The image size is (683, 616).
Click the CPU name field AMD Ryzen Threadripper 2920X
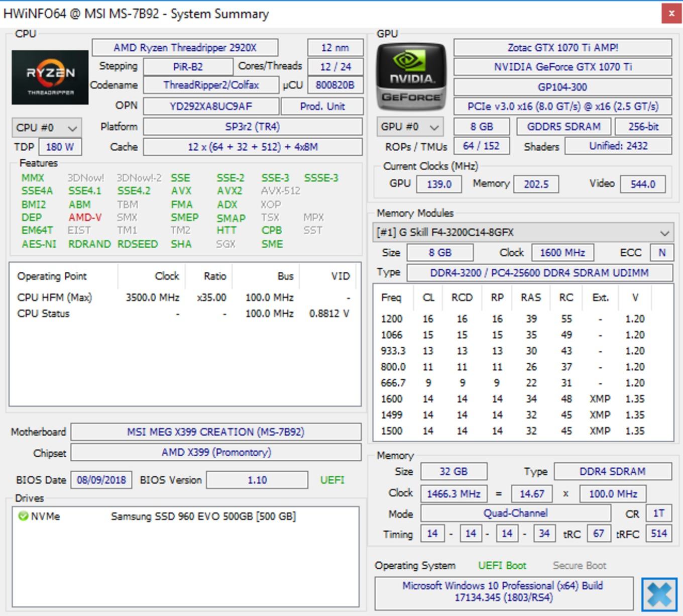(185, 48)
